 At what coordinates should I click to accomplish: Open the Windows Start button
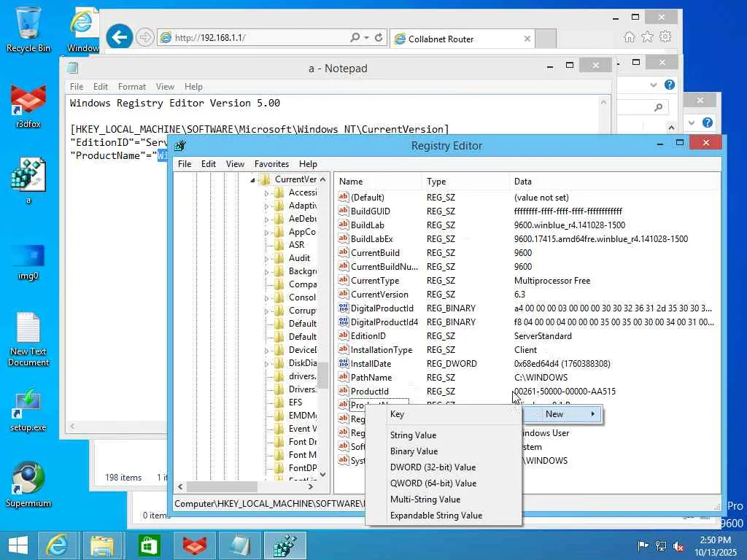click(x=18, y=545)
